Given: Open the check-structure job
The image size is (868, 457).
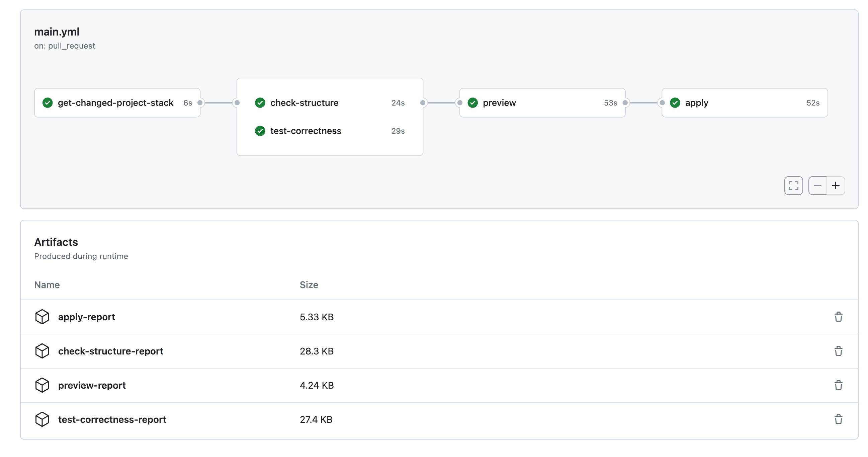Looking at the screenshot, I should pyautogui.click(x=304, y=103).
